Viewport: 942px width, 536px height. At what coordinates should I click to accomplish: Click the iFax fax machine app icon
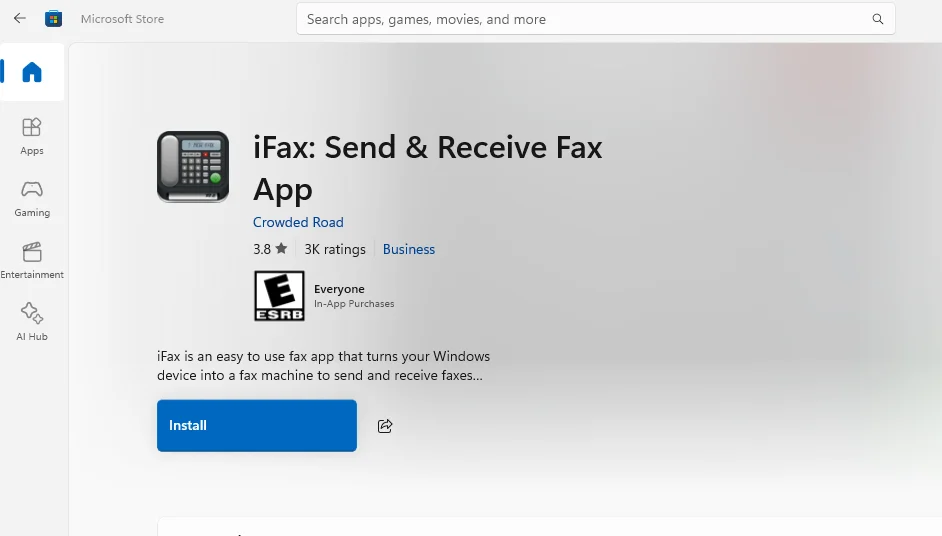coord(193,167)
